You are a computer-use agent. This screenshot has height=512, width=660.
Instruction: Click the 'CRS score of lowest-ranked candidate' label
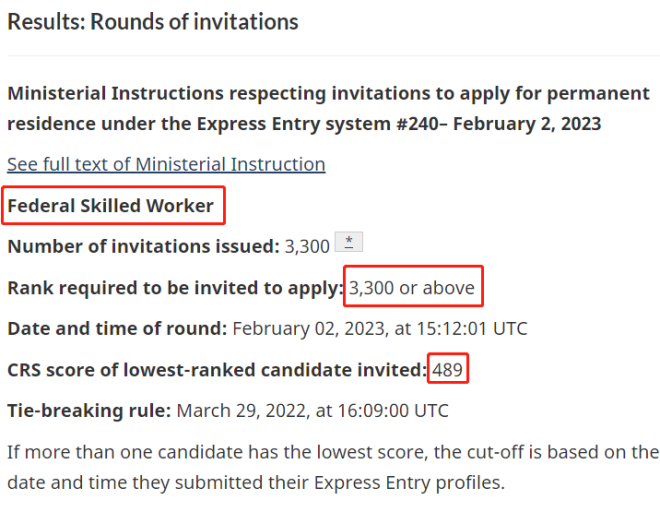pos(217,370)
